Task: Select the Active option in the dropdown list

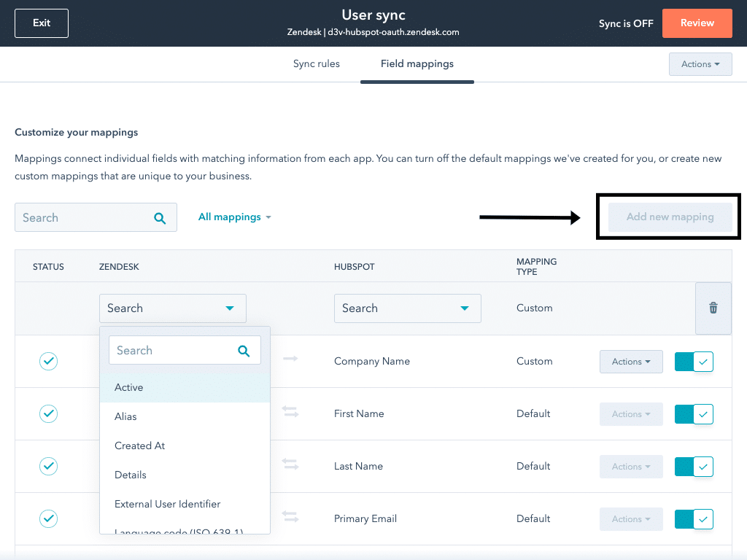Action: [185, 388]
